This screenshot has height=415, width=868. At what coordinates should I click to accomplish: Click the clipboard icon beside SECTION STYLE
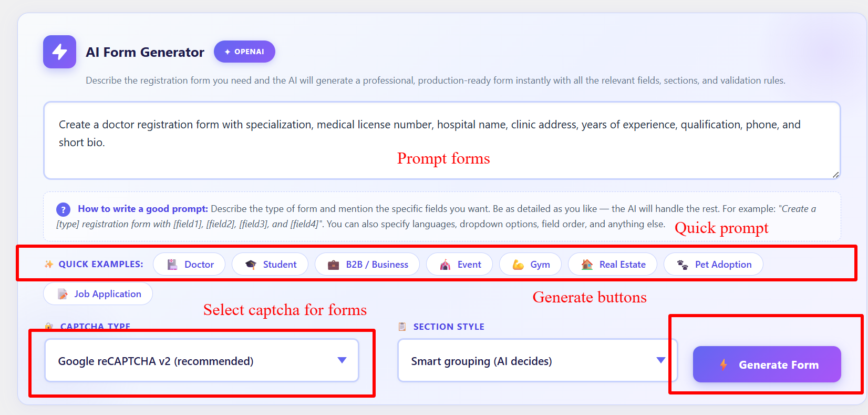pos(402,327)
